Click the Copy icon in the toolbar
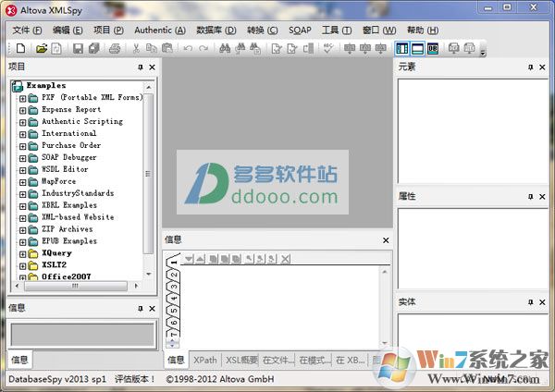Image resolution: width=555 pixels, height=392 pixels. tap(152, 48)
